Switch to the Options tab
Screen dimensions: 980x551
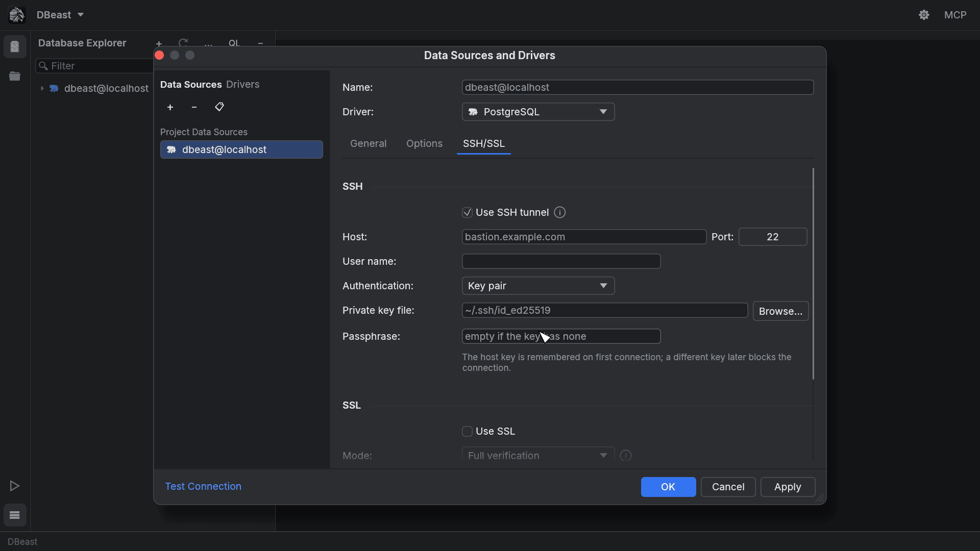tap(424, 143)
